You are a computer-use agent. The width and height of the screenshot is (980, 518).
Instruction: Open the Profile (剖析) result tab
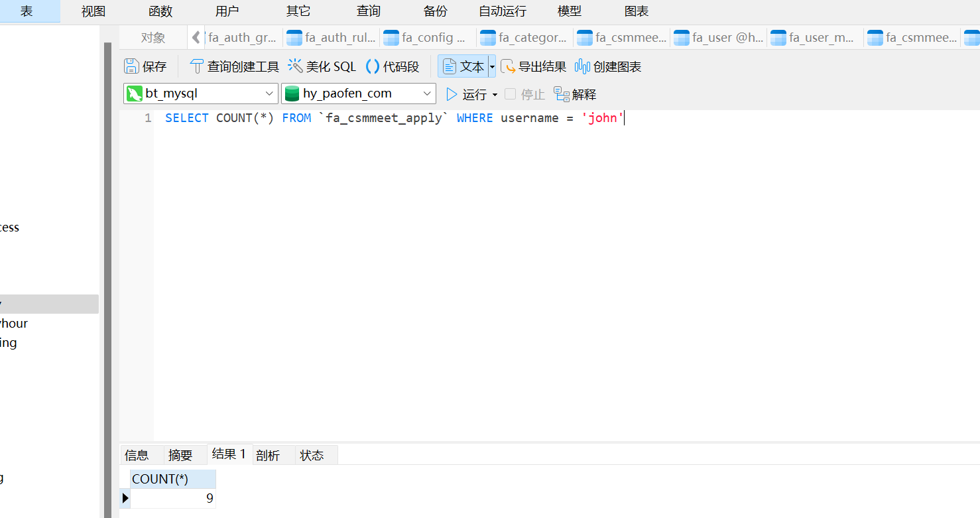(x=268, y=455)
